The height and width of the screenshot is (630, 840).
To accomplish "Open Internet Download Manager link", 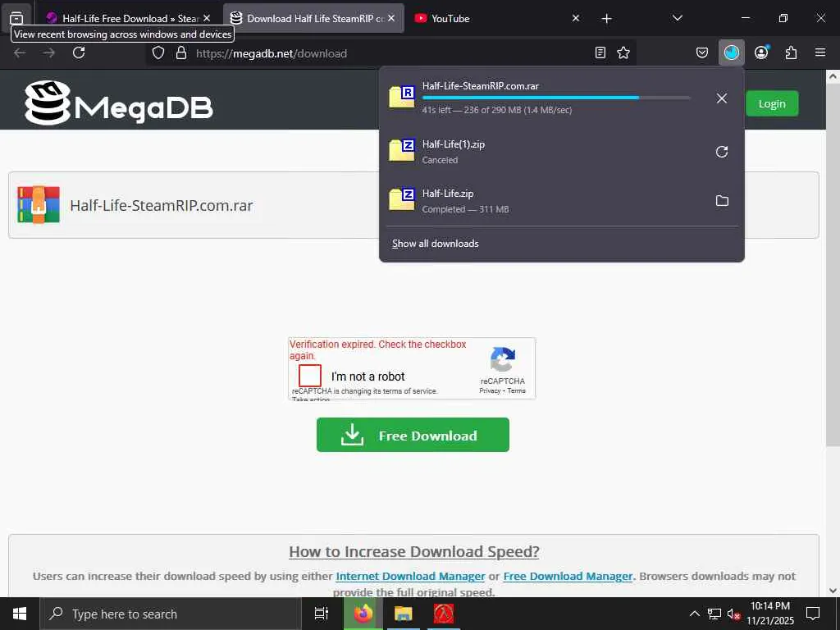I will (410, 577).
